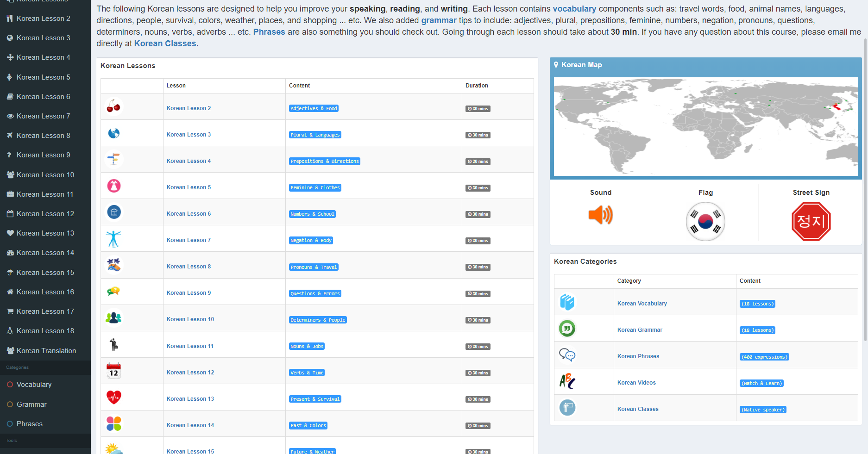Screen dimensions: 868x454
Task: Click the ABC icon for Korean Videos
Action: click(x=567, y=381)
